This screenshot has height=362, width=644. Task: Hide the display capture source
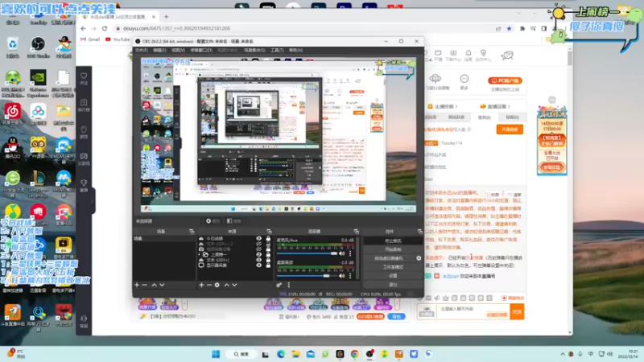pos(258,265)
